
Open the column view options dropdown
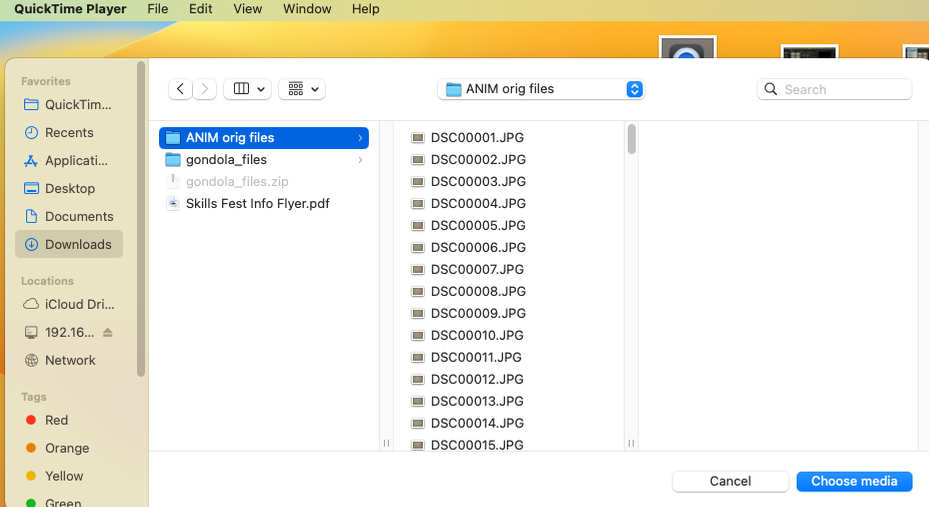tap(248, 89)
